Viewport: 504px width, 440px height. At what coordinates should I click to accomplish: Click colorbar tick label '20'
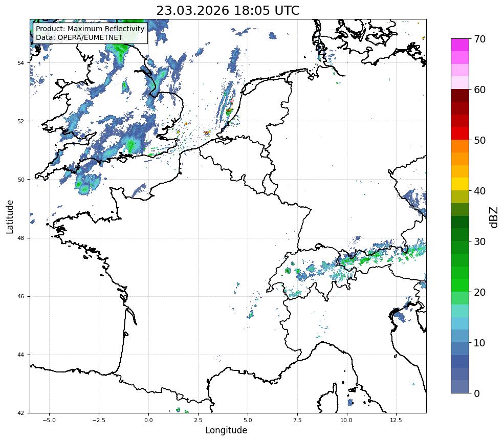479,292
